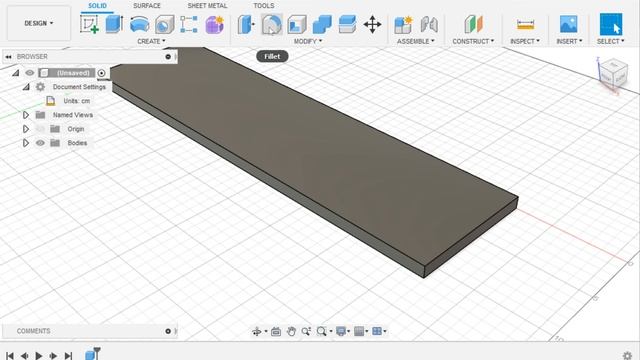640x360 pixels.
Task: Select the Create Sketch tool
Action: [x=89, y=24]
